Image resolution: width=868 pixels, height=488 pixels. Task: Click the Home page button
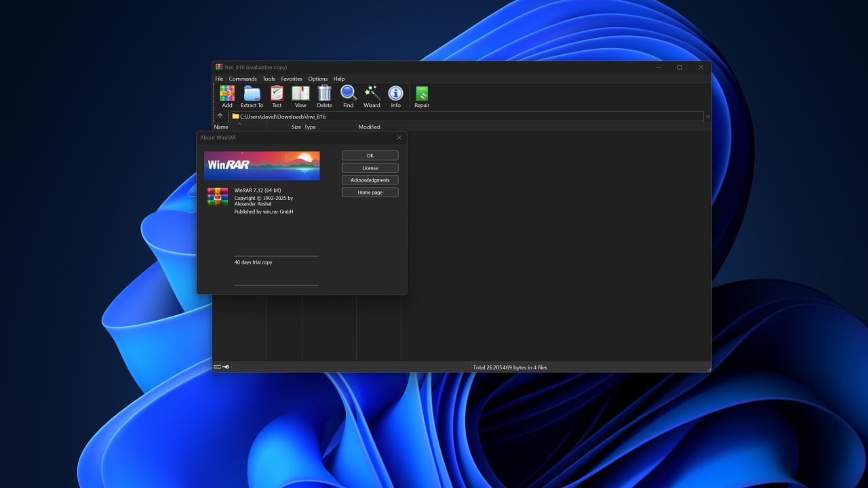[370, 192]
